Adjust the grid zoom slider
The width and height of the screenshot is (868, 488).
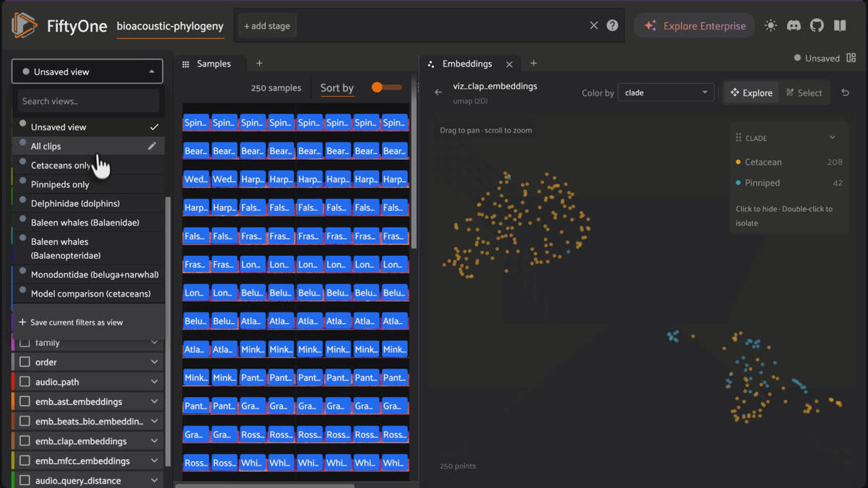tap(387, 87)
